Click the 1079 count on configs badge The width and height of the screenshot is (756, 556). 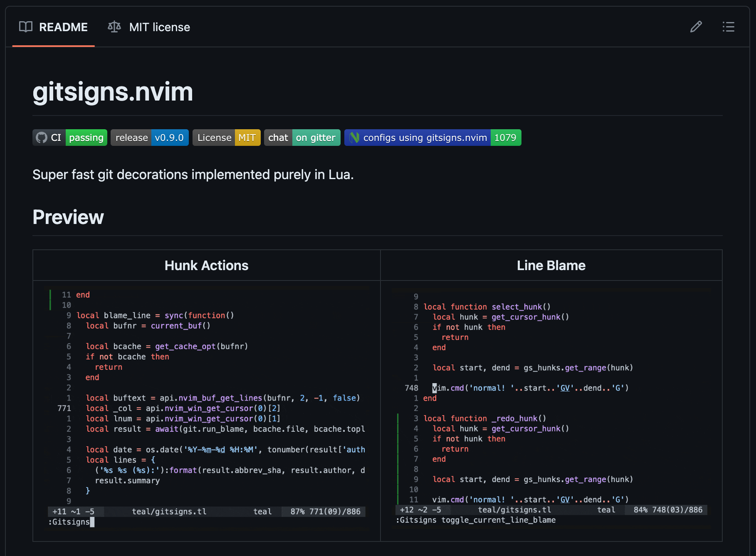(x=505, y=138)
